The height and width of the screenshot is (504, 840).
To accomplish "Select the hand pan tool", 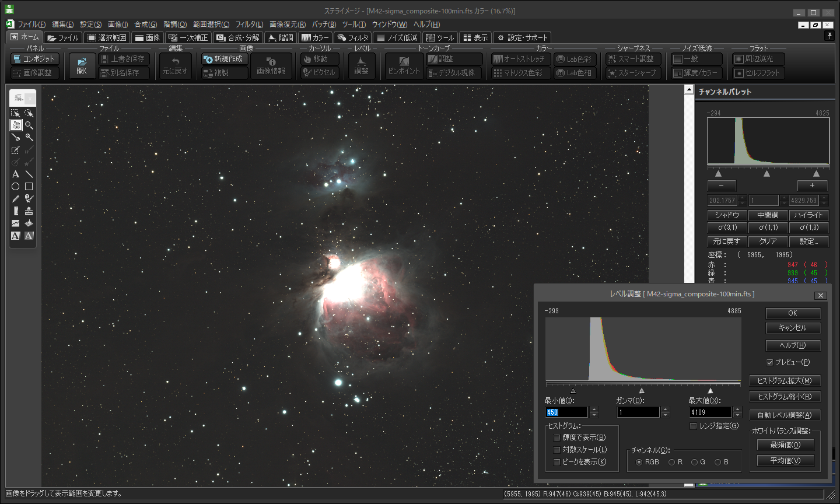I will tap(16, 125).
